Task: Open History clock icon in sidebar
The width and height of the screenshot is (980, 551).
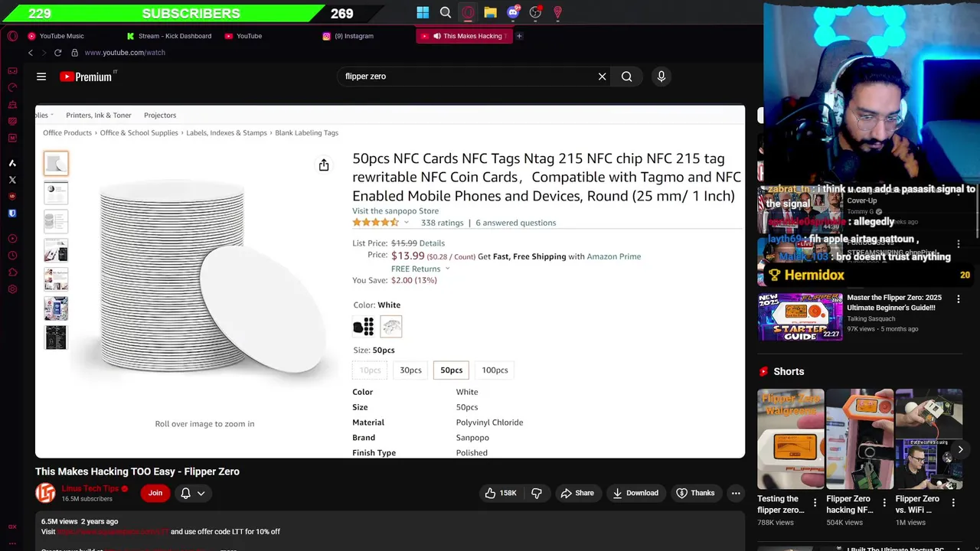Action: coord(12,256)
